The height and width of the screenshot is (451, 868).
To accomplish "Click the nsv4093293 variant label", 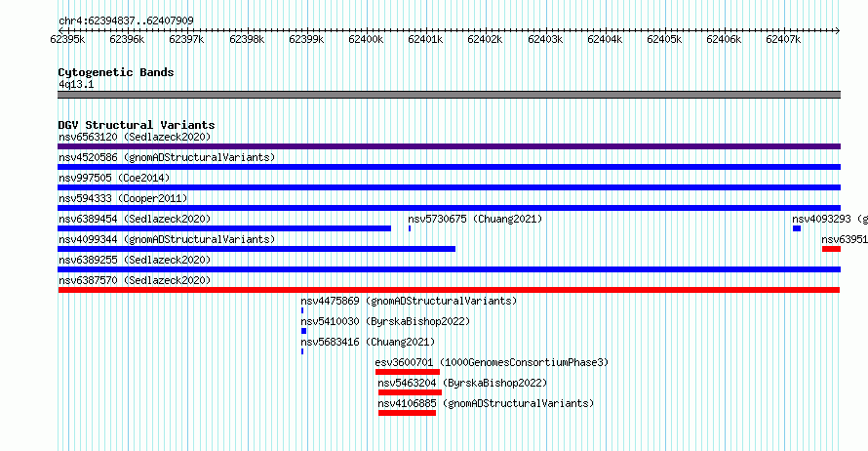I will pos(830,219).
